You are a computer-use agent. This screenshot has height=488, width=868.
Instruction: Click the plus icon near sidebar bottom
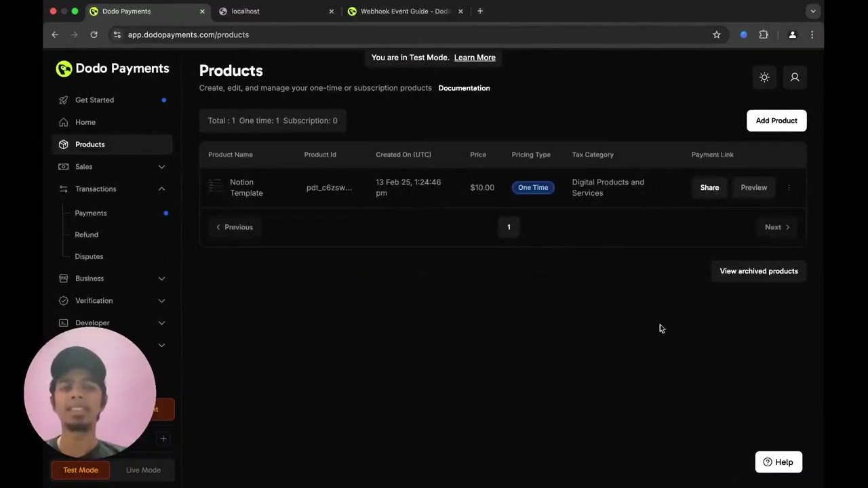click(x=163, y=439)
